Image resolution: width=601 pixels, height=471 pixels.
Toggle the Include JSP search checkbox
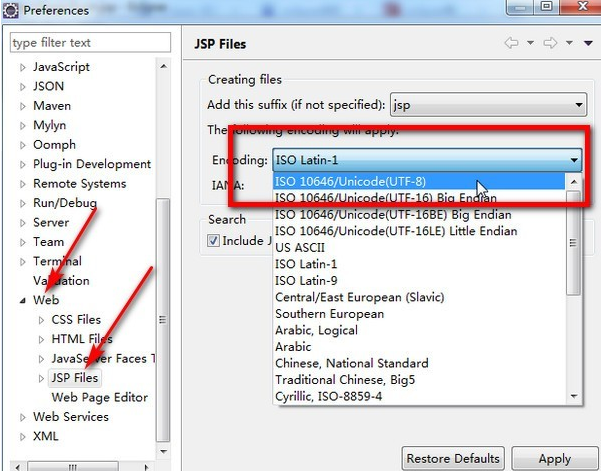(213, 241)
